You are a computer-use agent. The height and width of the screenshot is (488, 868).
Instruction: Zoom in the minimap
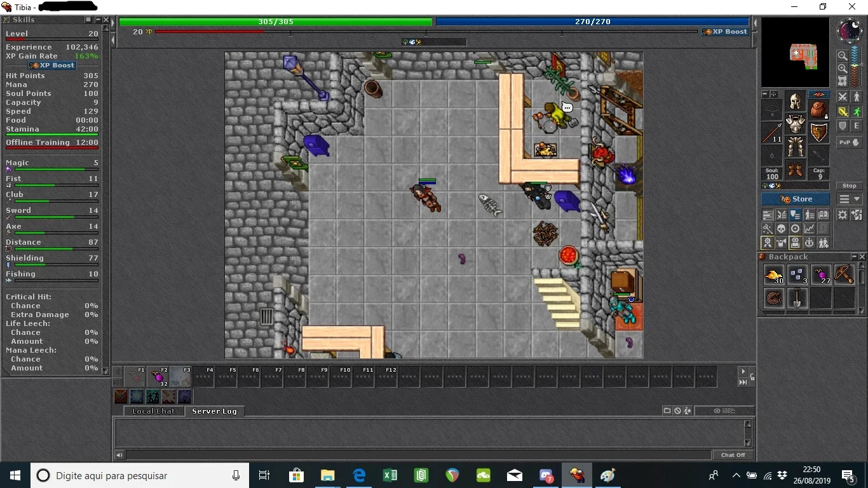[x=842, y=69]
